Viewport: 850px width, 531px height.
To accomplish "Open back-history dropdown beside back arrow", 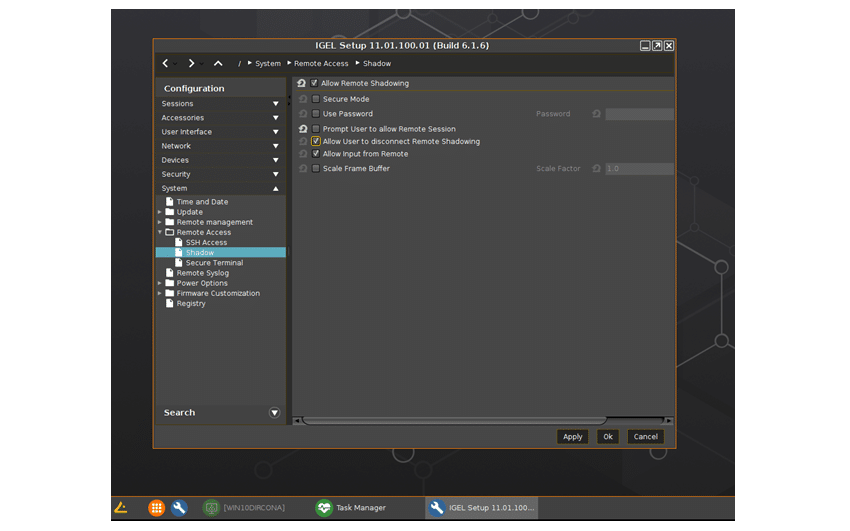I will pos(175,64).
